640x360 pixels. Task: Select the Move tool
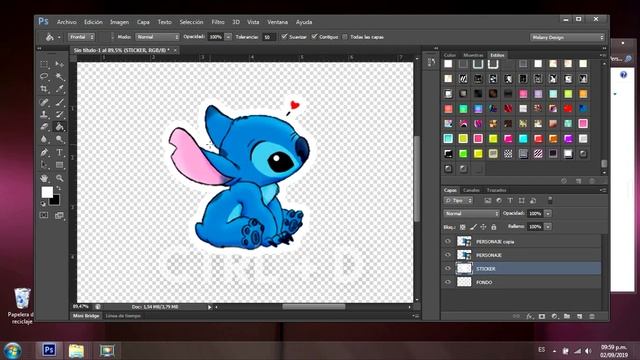pos(60,64)
